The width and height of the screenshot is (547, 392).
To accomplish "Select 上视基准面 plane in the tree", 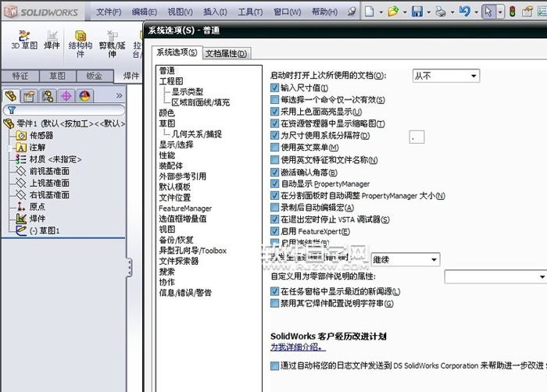I will click(49, 183).
